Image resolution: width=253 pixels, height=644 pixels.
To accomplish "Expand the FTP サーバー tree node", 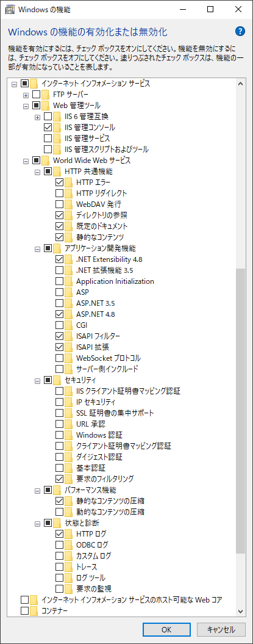I will click(26, 95).
